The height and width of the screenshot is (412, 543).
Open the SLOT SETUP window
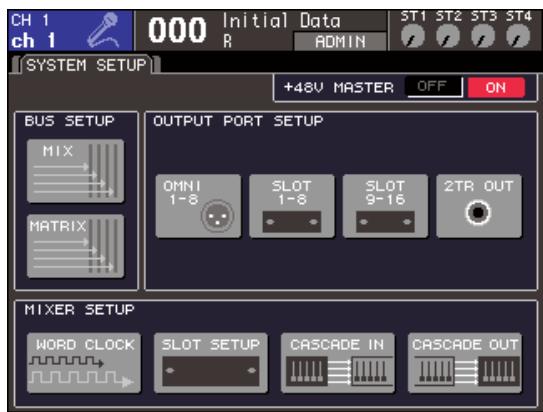[x=211, y=363]
